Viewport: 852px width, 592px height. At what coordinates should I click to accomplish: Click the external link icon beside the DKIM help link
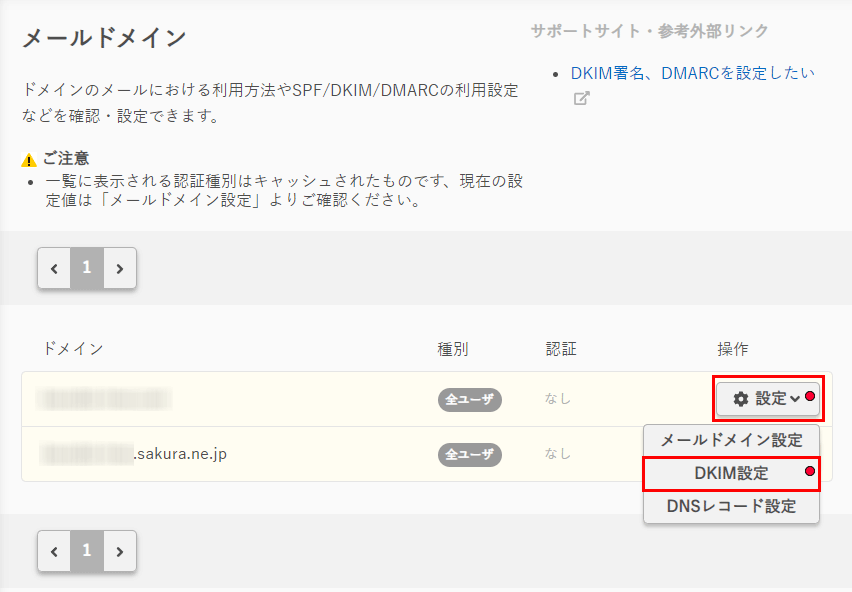[x=580, y=99]
